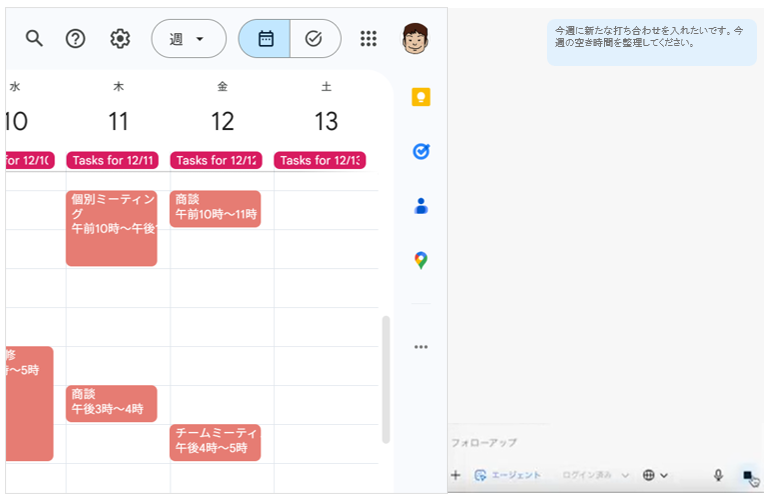Open the calendar search magnifier icon
Image resolution: width=771 pixels, height=496 pixels.
34,38
